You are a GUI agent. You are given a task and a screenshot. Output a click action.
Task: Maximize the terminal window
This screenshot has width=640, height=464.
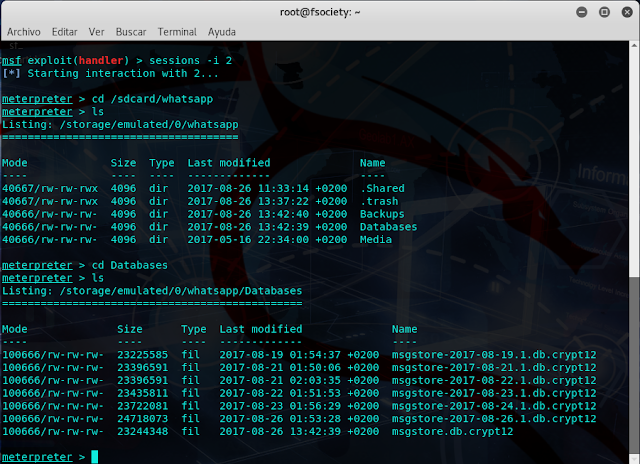coord(606,11)
